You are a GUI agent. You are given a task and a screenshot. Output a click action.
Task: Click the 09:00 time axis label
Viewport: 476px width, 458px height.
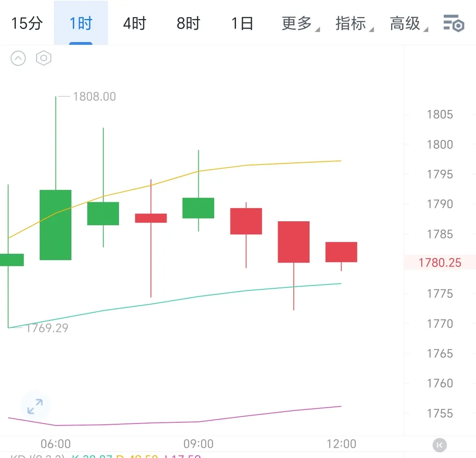click(198, 444)
